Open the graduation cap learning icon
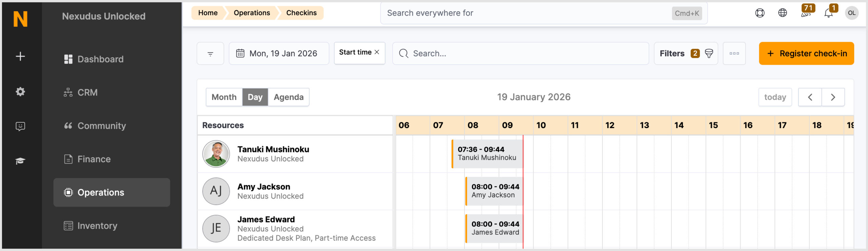The height and width of the screenshot is (251, 868). pyautogui.click(x=20, y=161)
